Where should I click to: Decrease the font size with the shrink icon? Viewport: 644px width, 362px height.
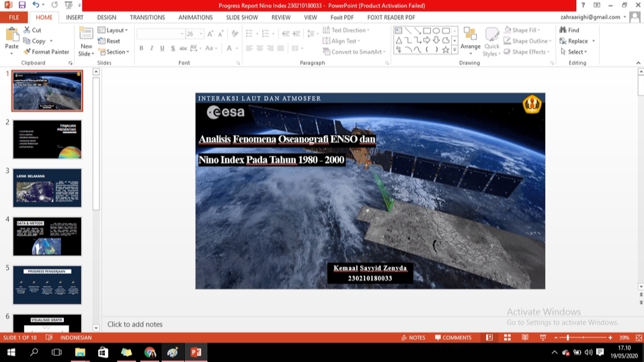pyautogui.click(x=220, y=34)
